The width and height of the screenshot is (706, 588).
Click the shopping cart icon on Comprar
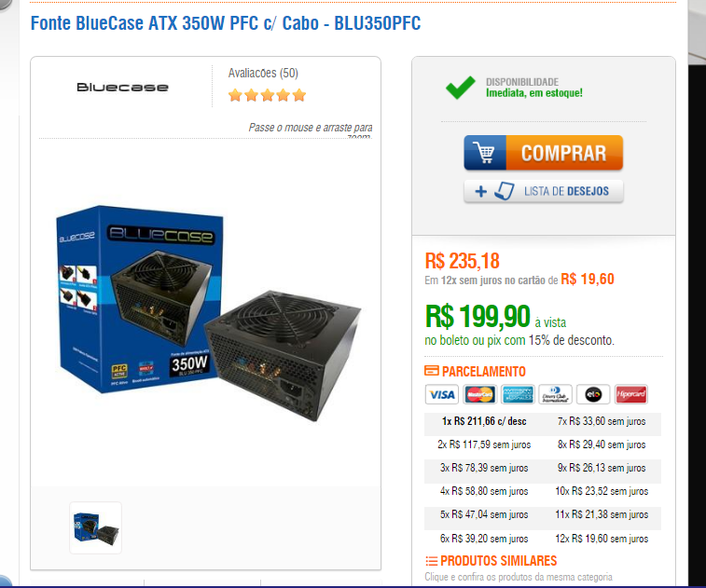(x=485, y=153)
